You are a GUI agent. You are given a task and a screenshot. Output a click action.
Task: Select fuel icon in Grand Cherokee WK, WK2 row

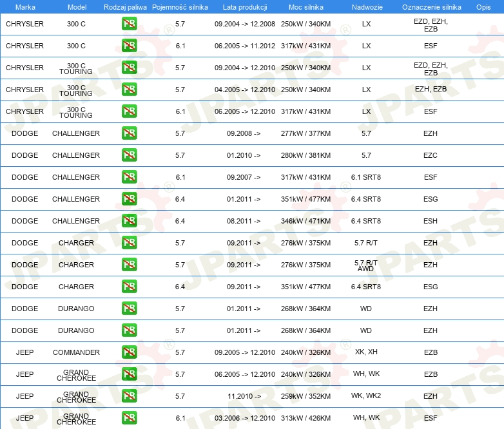[129, 396]
